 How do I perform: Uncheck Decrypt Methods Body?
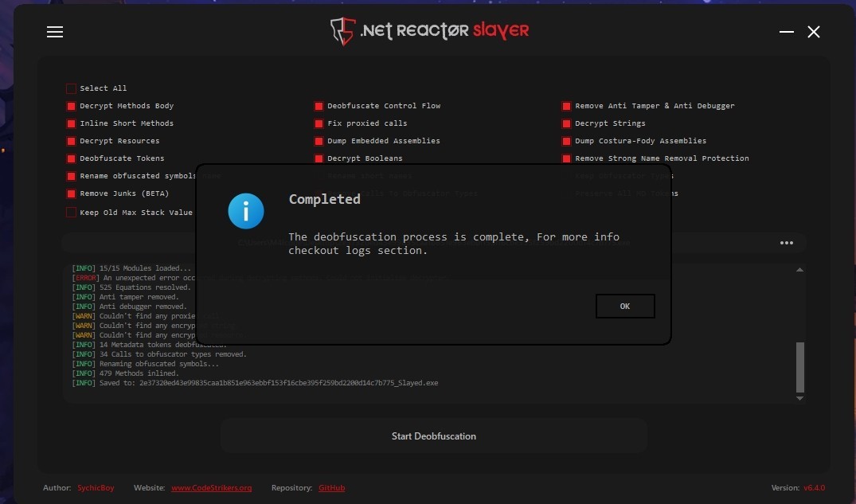coord(71,106)
